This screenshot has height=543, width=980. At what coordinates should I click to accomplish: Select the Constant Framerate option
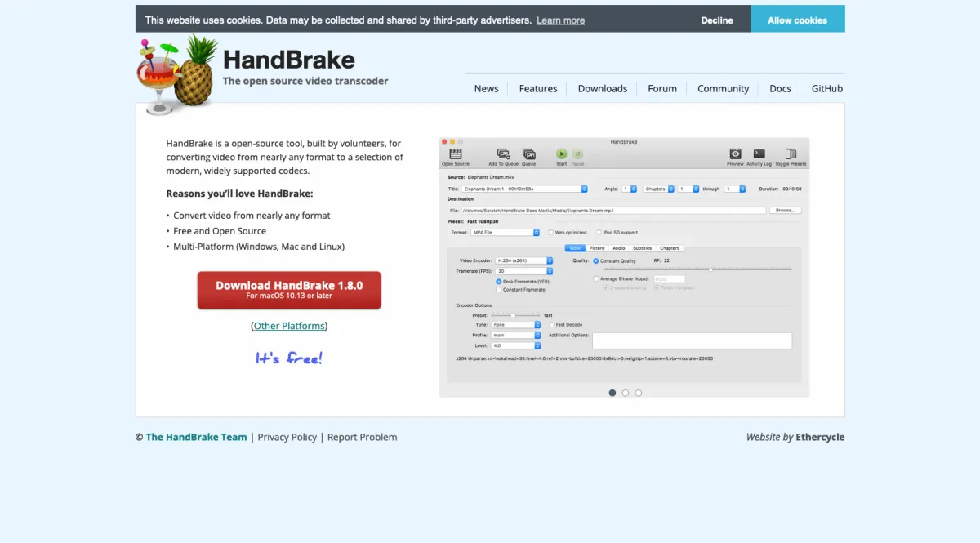pos(499,290)
